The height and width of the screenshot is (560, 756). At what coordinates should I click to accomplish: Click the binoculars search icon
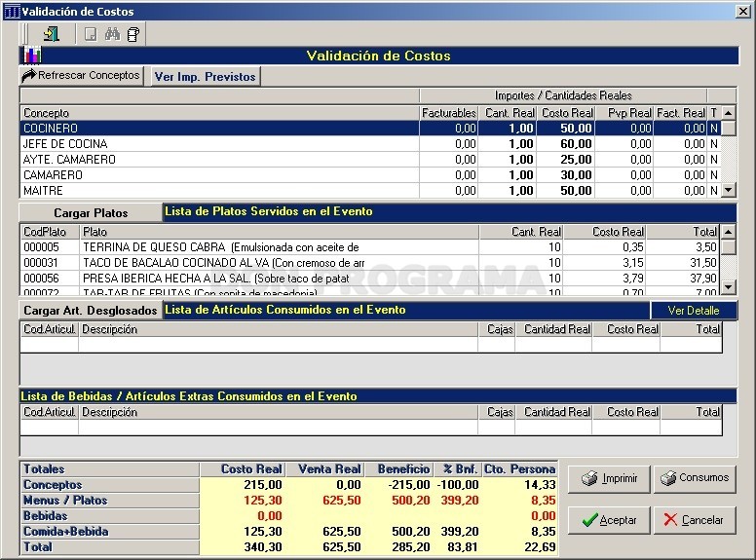click(112, 34)
